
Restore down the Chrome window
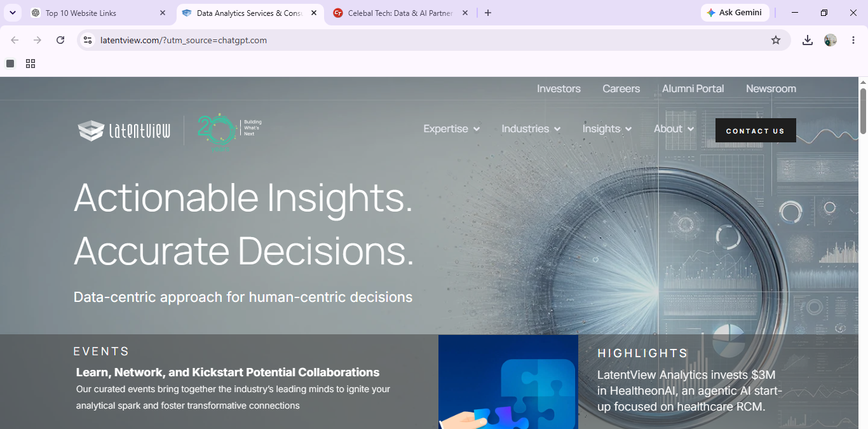(824, 13)
